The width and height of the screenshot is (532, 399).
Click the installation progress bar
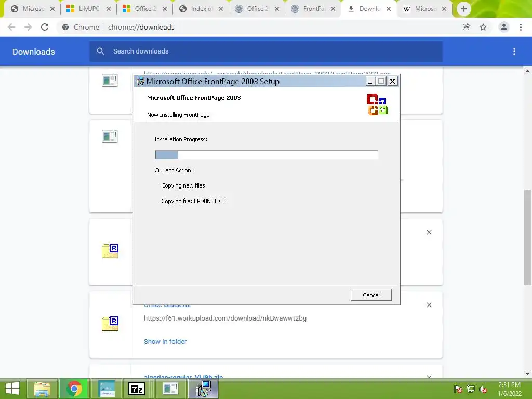pos(266,155)
